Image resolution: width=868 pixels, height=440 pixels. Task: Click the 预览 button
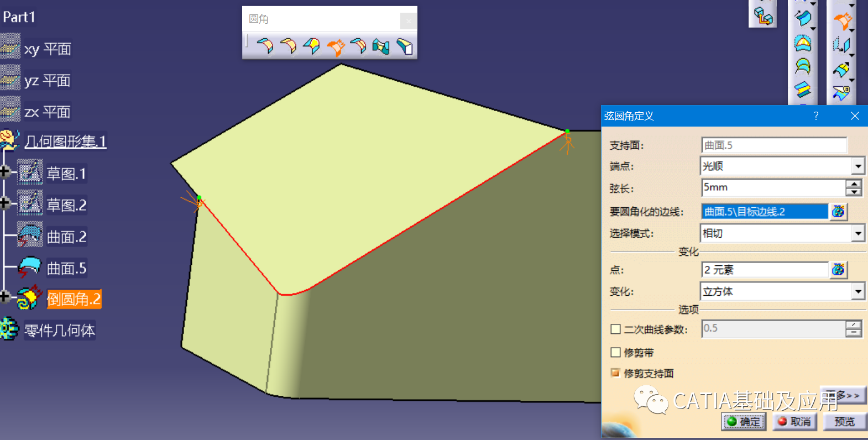point(844,422)
